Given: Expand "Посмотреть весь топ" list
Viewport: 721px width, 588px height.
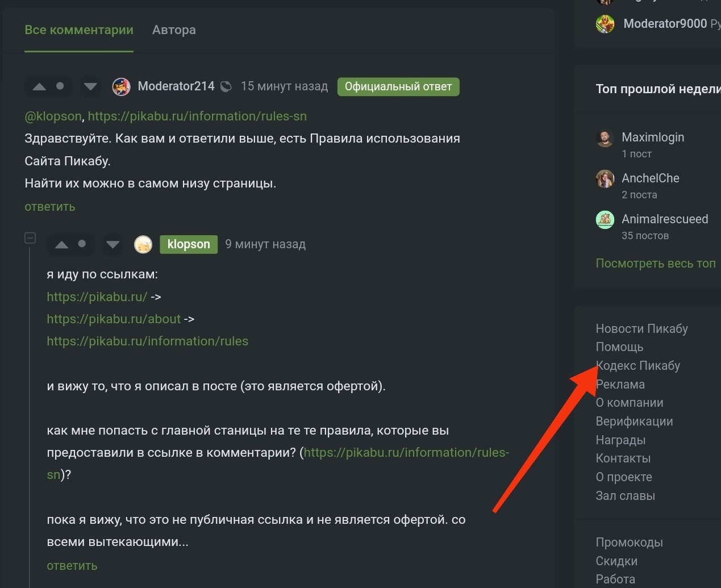Looking at the screenshot, I should point(655,264).
